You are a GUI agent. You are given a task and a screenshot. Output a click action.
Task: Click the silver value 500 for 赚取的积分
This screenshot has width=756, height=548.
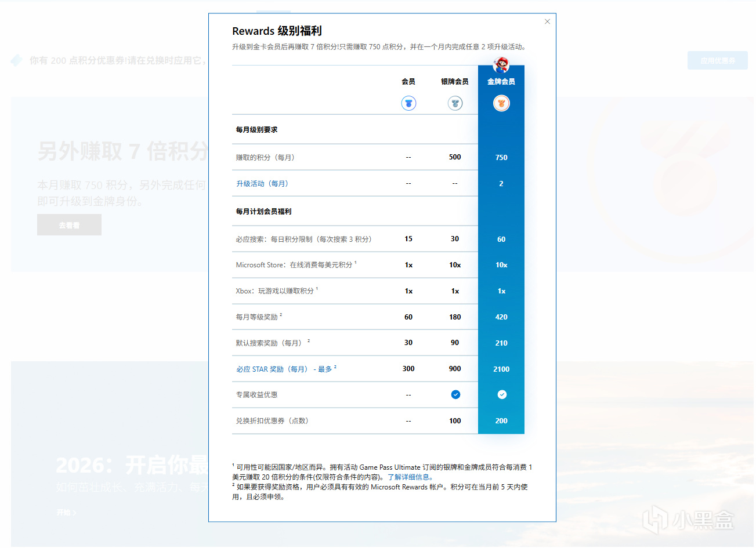pos(455,157)
